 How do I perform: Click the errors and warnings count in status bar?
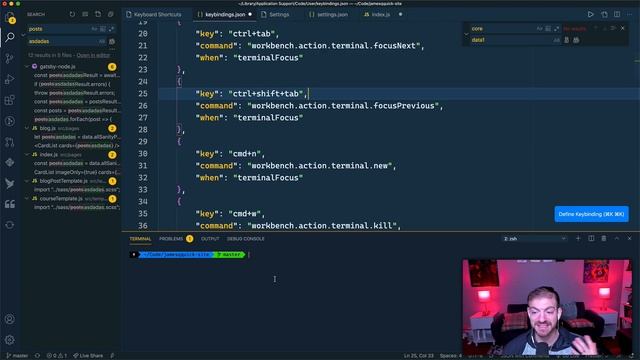tap(57, 356)
